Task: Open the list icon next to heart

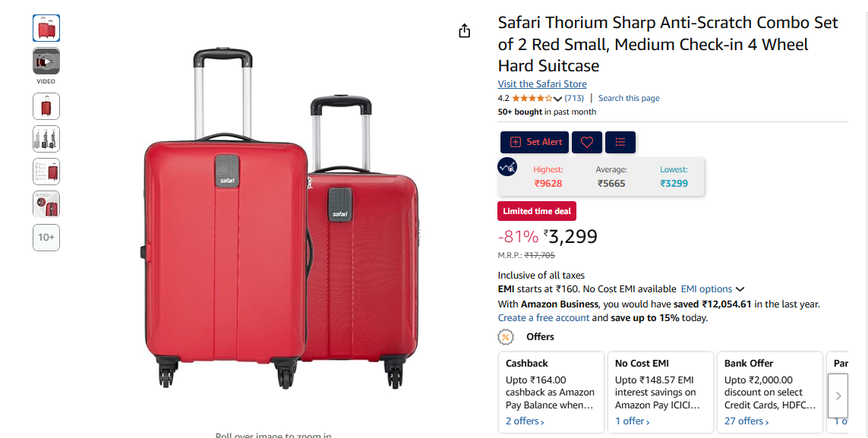Action: tap(620, 142)
